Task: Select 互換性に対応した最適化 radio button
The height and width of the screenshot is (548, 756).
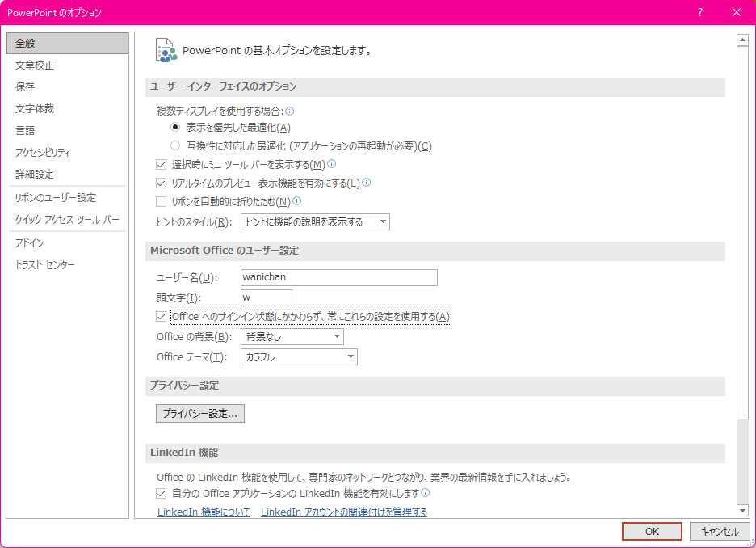Action: (175, 145)
